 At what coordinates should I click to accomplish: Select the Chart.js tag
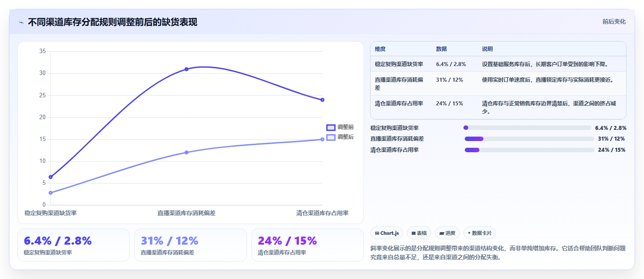[x=387, y=233]
